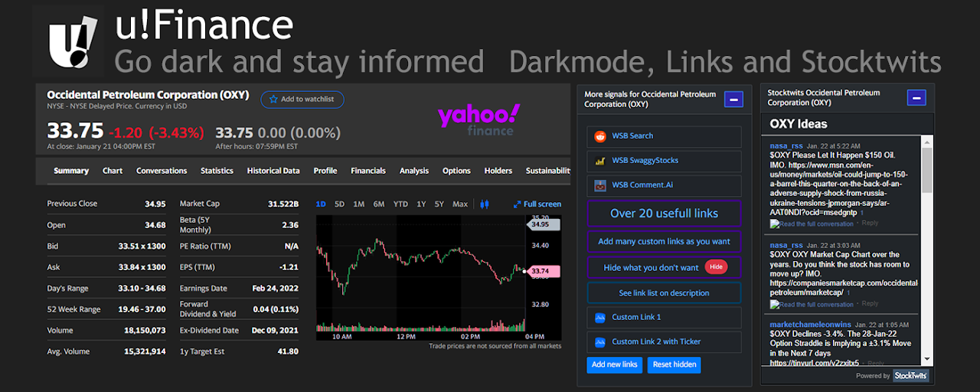Click the Reset hidden button
Screen dimensions: 980x392
[675, 364]
